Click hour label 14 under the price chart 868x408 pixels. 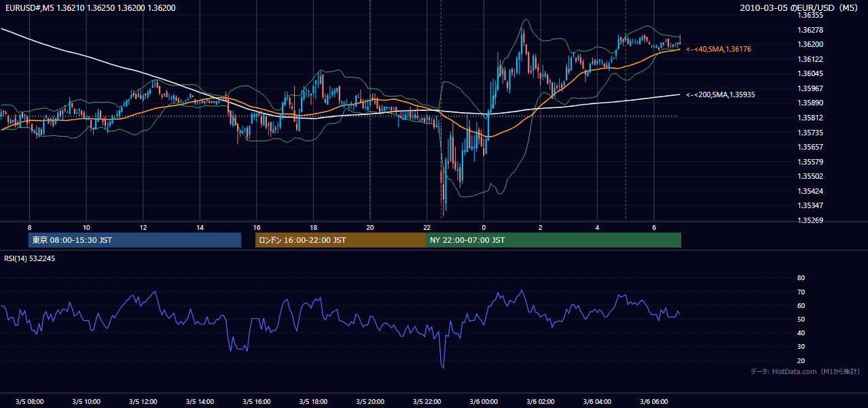point(200,227)
